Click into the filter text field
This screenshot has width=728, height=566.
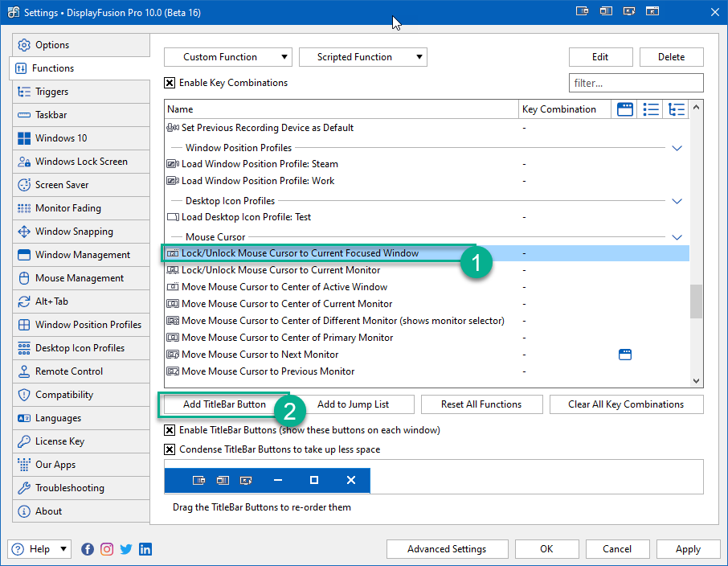[636, 83]
